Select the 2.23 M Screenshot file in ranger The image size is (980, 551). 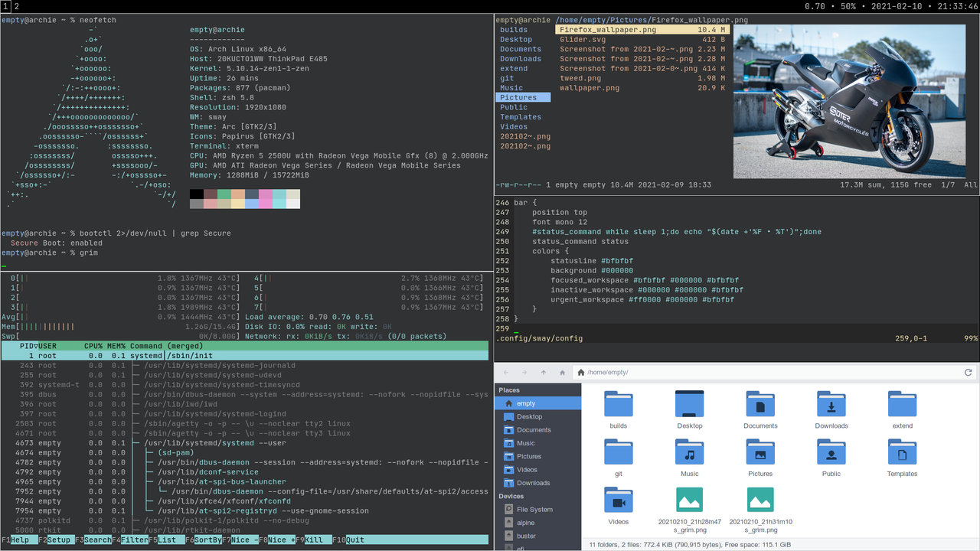click(x=642, y=49)
